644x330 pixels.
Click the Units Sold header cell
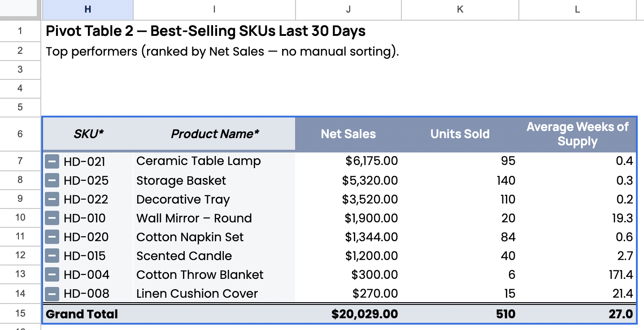tap(460, 134)
